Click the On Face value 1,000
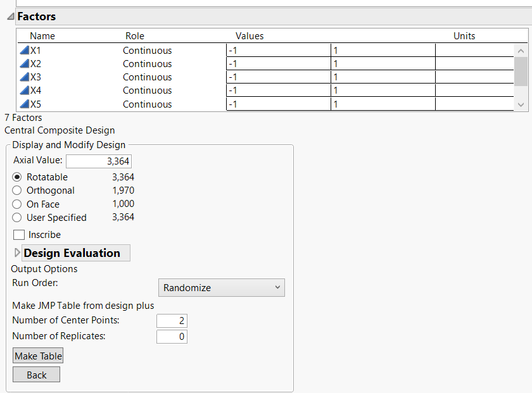 (x=123, y=204)
